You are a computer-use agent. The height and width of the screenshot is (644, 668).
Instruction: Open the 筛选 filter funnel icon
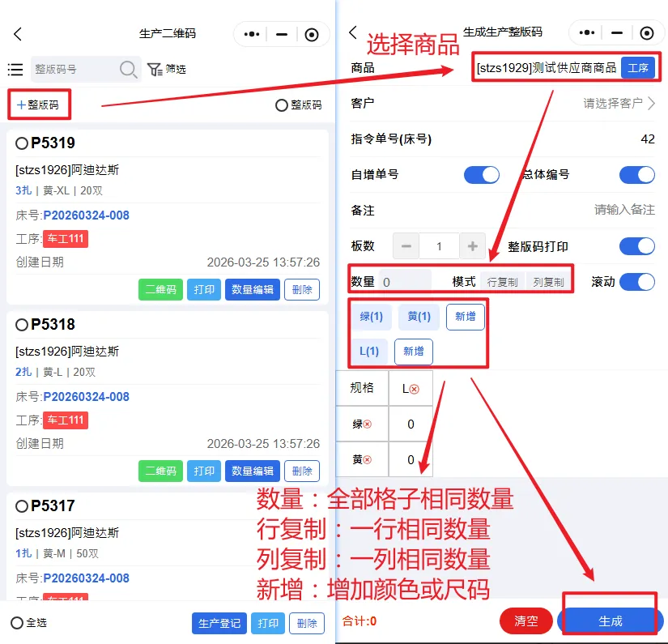[x=155, y=70]
